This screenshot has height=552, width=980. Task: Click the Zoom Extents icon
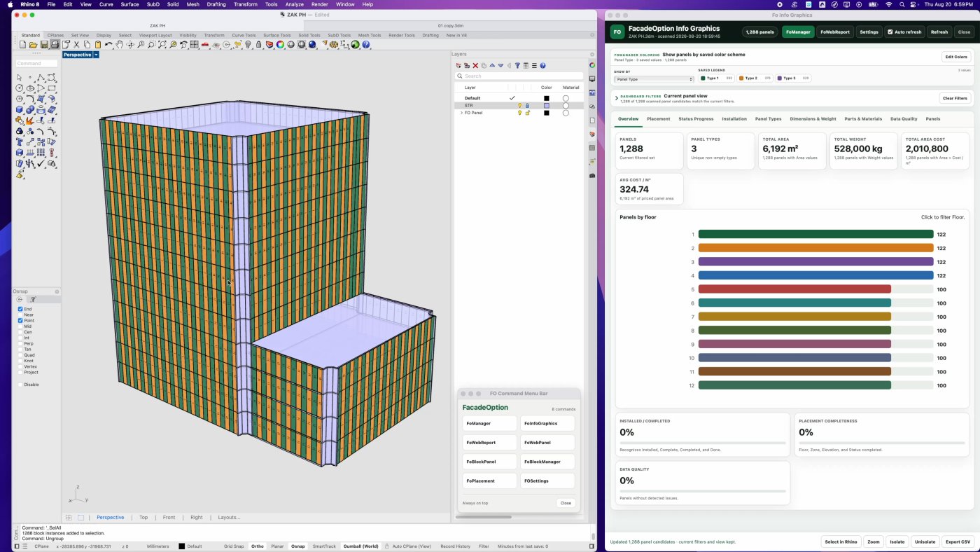(162, 45)
